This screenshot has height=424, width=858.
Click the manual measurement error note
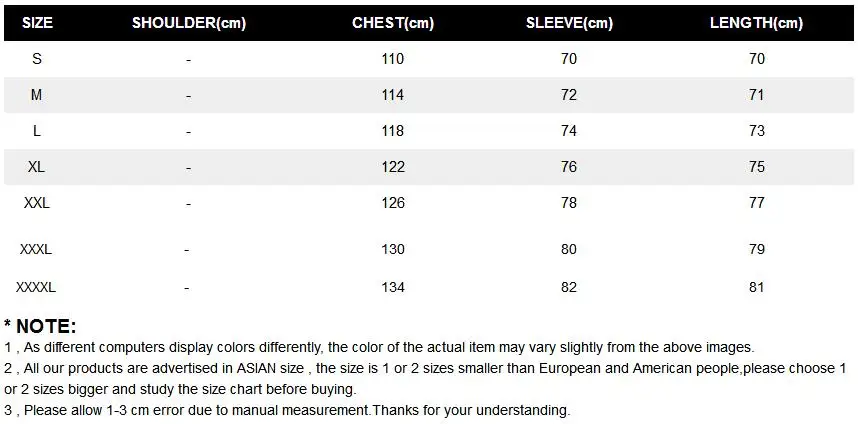pyautogui.click(x=287, y=410)
